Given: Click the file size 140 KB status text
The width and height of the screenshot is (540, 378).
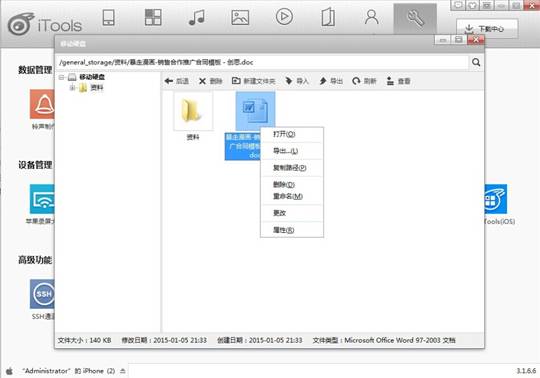Looking at the screenshot, I should 84,340.
